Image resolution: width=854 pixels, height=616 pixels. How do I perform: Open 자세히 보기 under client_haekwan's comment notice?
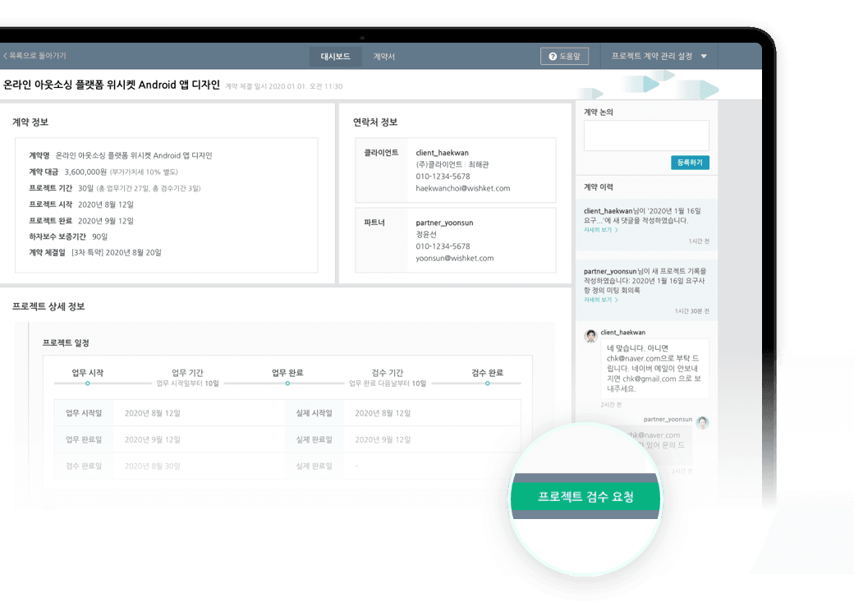click(x=601, y=230)
